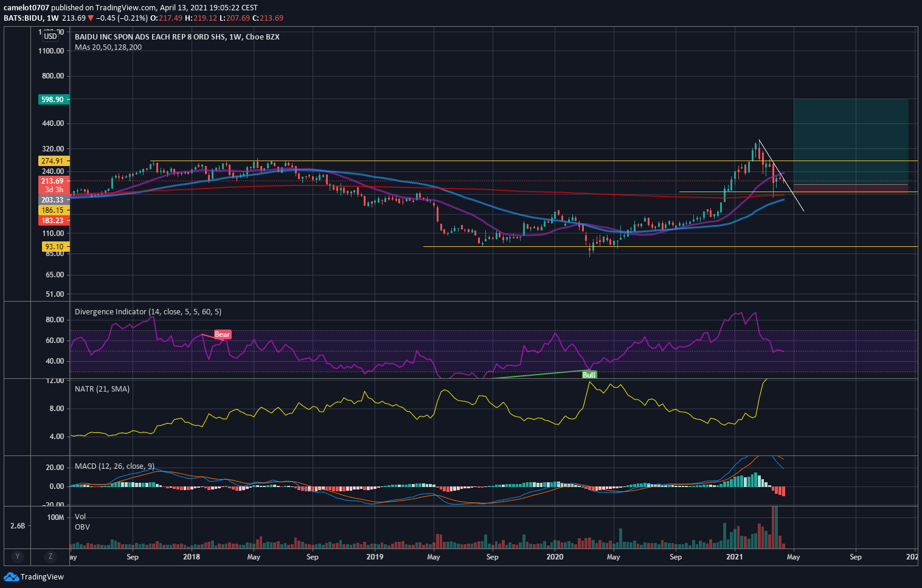Click the USD currency label

(50, 36)
